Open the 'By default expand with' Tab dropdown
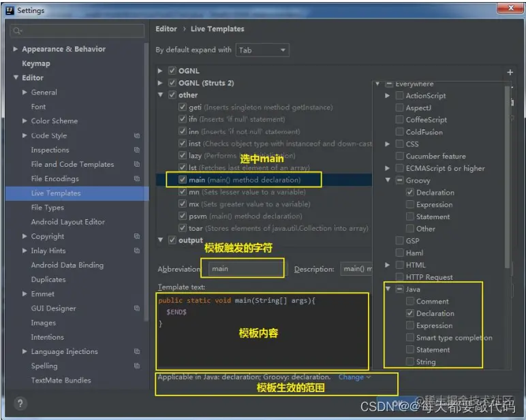Screen dimensions: 526x420 point(262,50)
